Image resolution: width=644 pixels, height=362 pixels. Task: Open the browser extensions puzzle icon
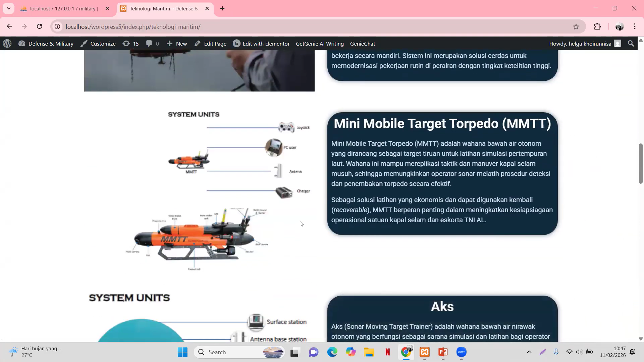pyautogui.click(x=598, y=26)
